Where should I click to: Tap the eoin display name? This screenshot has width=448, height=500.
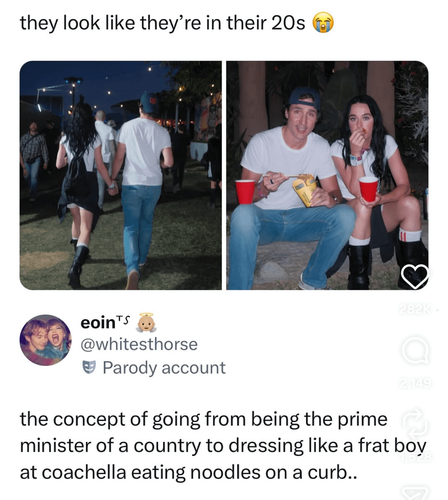[98, 322]
